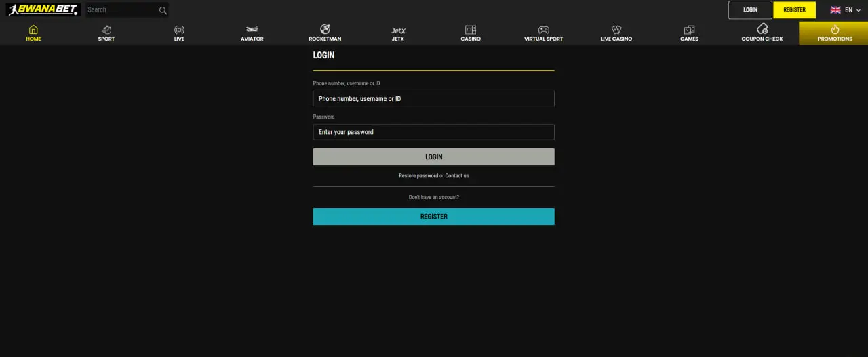Image resolution: width=868 pixels, height=357 pixels.
Task: Focus the Phone number, username or ID field
Action: point(433,99)
